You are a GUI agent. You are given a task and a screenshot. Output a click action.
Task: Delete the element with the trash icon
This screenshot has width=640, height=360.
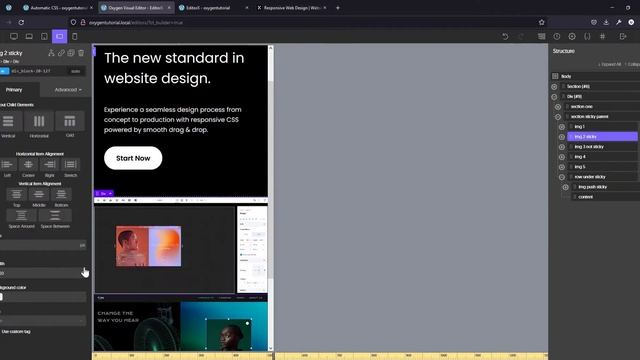click(81, 53)
